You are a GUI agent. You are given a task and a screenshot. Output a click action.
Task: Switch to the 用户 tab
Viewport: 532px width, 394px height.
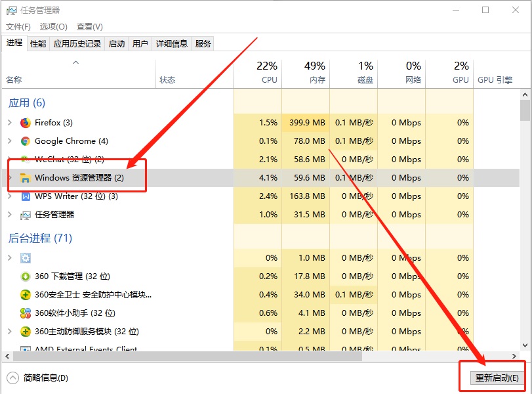pos(140,44)
